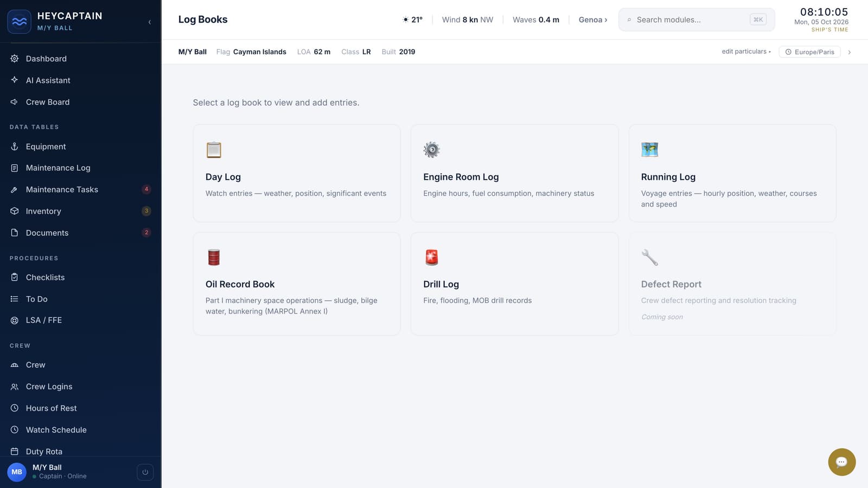The height and width of the screenshot is (488, 868).
Task: Click the Maintenance Tasks badge showing 4
Action: coord(146,189)
